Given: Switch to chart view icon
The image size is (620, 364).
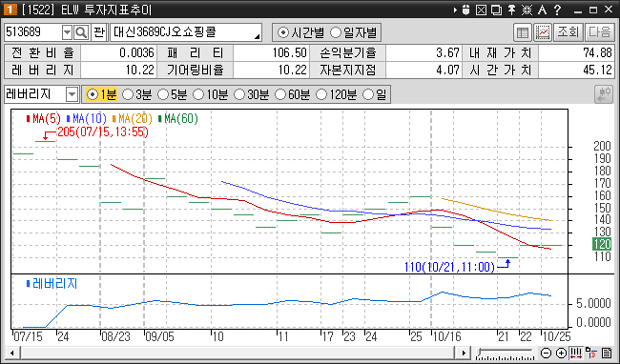Looking at the screenshot, I should 542,32.
